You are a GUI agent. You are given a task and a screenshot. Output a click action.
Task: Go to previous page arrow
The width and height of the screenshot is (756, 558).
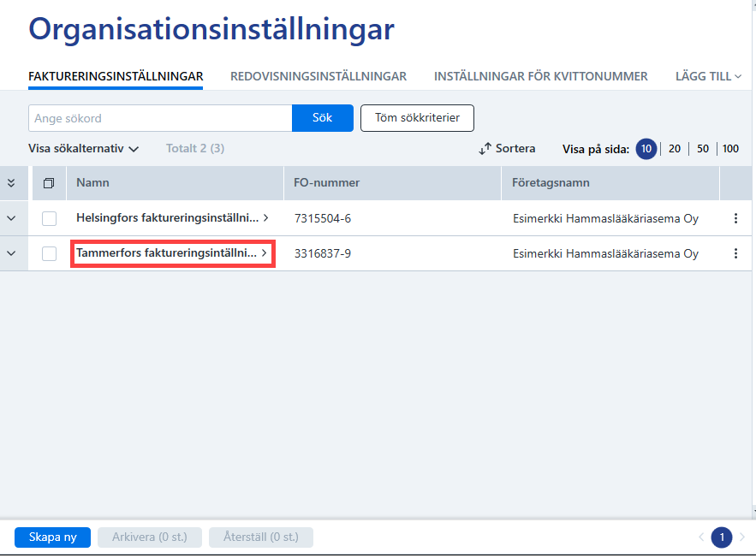[x=701, y=537]
